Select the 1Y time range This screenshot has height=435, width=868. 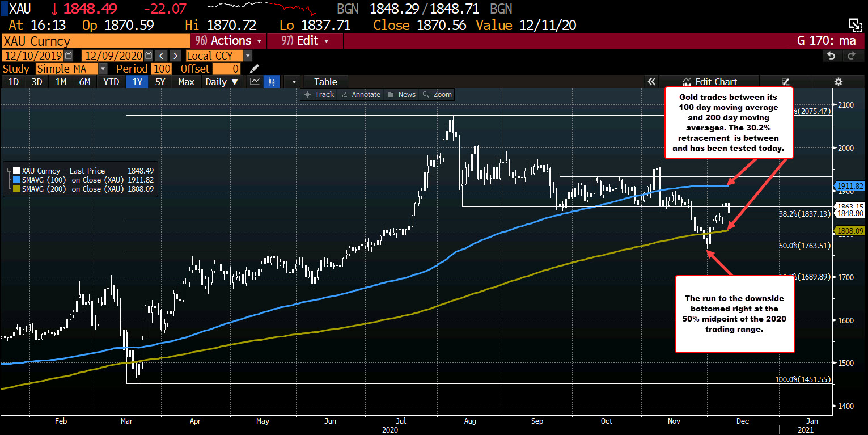[x=137, y=82]
